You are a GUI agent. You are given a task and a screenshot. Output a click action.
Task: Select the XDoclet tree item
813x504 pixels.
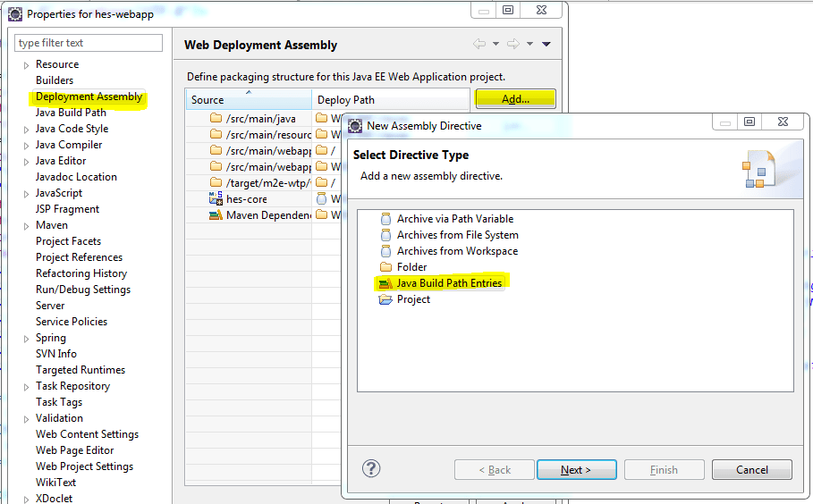pyautogui.click(x=55, y=499)
